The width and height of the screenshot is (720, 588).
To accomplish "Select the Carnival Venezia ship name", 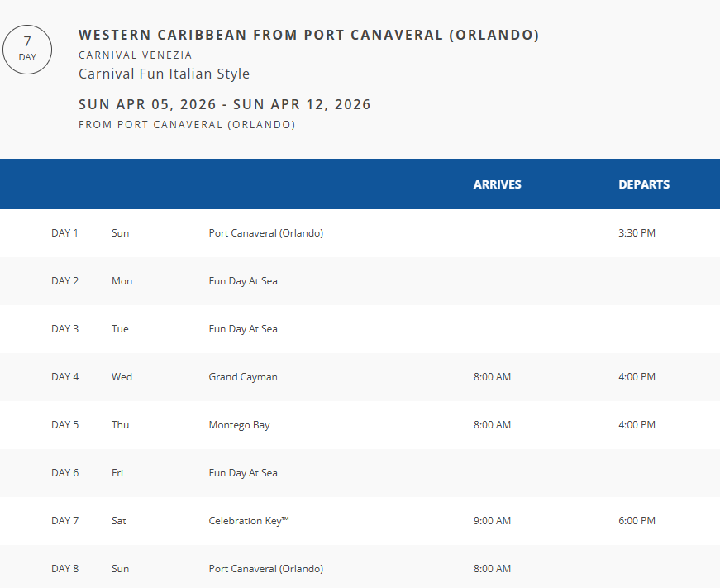I will tap(136, 55).
